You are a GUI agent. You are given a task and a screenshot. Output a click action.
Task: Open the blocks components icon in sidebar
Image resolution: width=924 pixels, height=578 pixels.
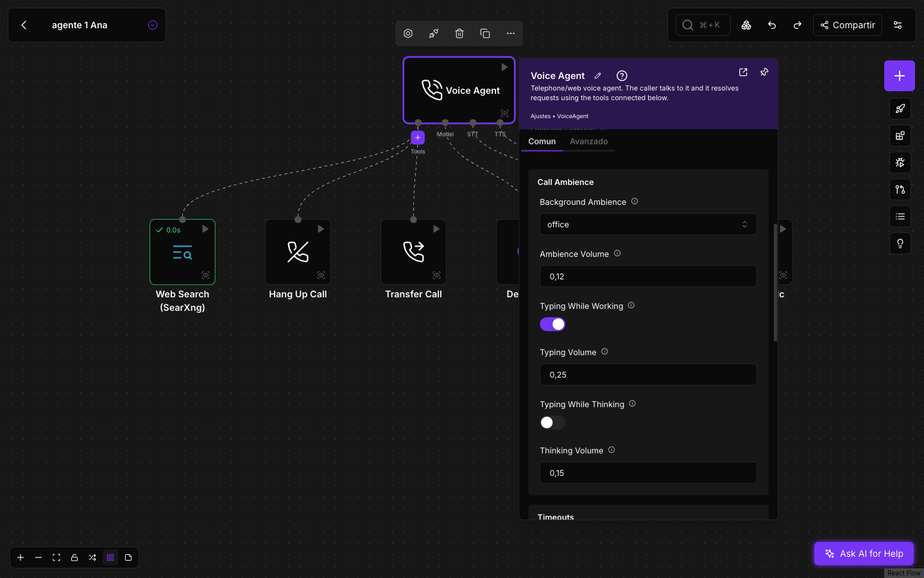[x=900, y=136]
